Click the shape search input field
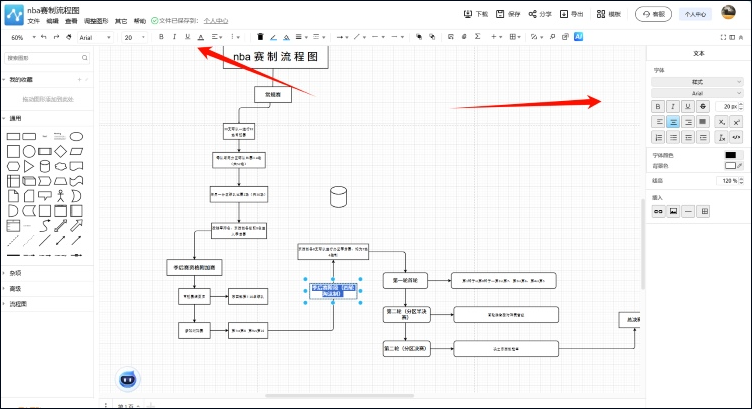Image resolution: width=752 pixels, height=409 pixels. click(45, 58)
